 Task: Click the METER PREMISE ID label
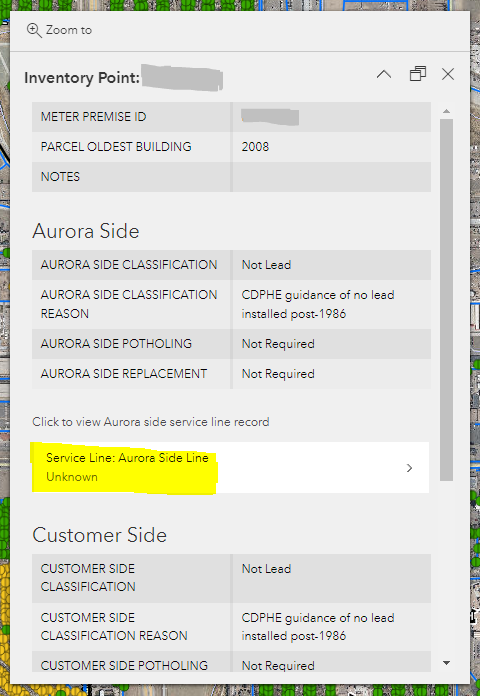94,117
